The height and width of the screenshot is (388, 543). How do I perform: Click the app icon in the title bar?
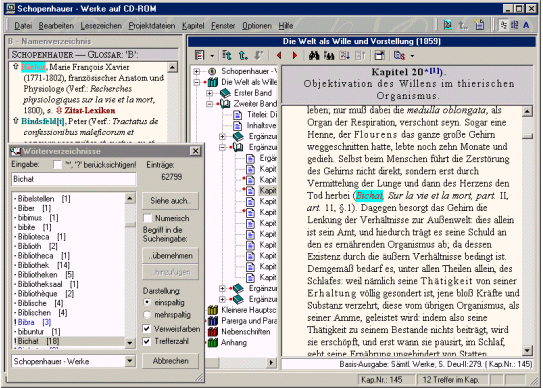point(10,8)
